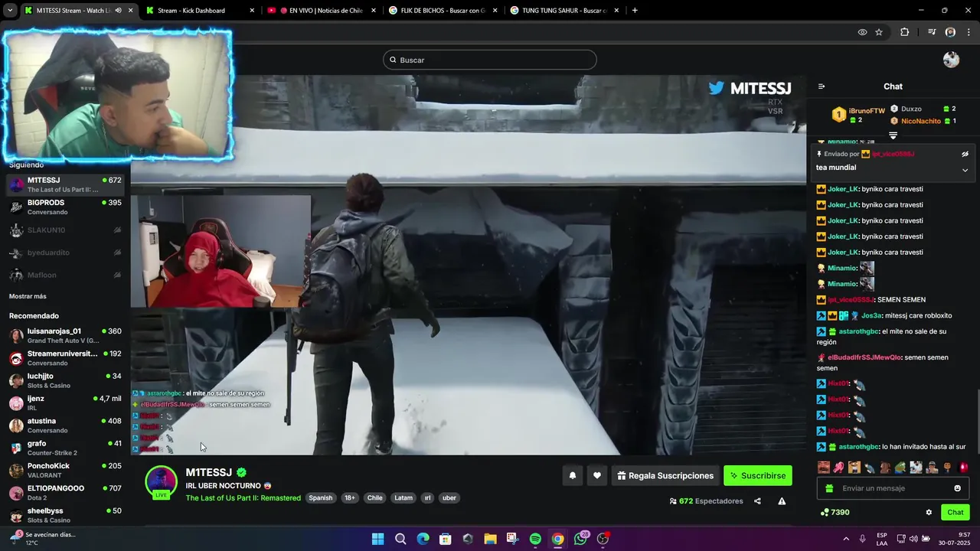Open ijenz IRL recommended channel
The height and width of the screenshot is (551, 980).
[65, 403]
